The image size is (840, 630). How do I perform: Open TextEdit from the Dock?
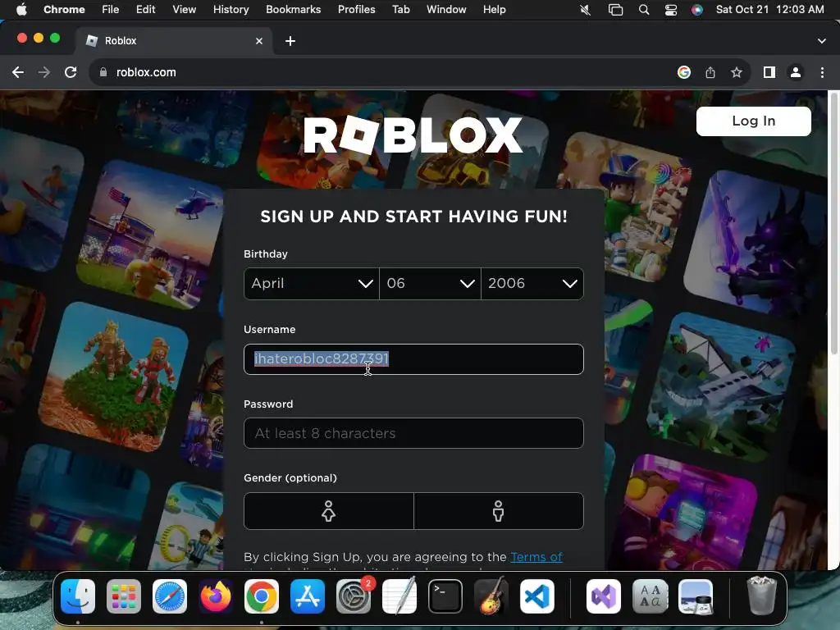click(399, 596)
